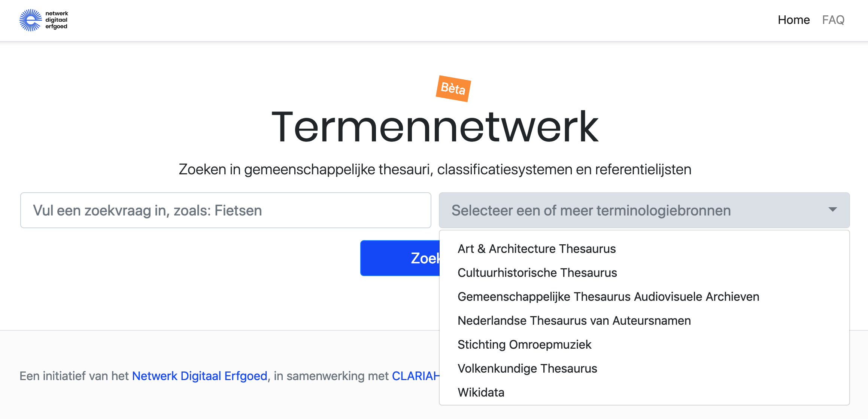Click the footer text 'Een initiatief van het'

tap(74, 376)
